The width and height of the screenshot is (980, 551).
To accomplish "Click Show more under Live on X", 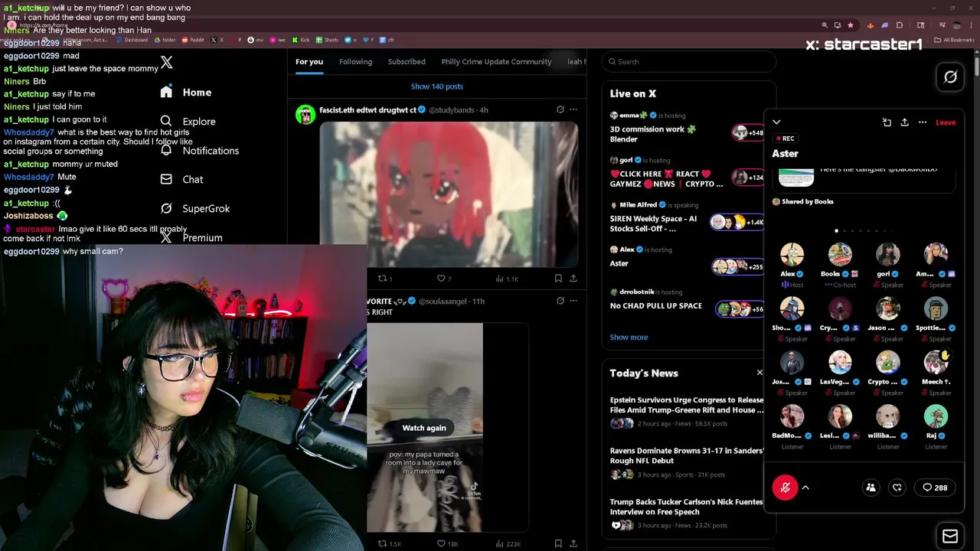I will [x=629, y=337].
